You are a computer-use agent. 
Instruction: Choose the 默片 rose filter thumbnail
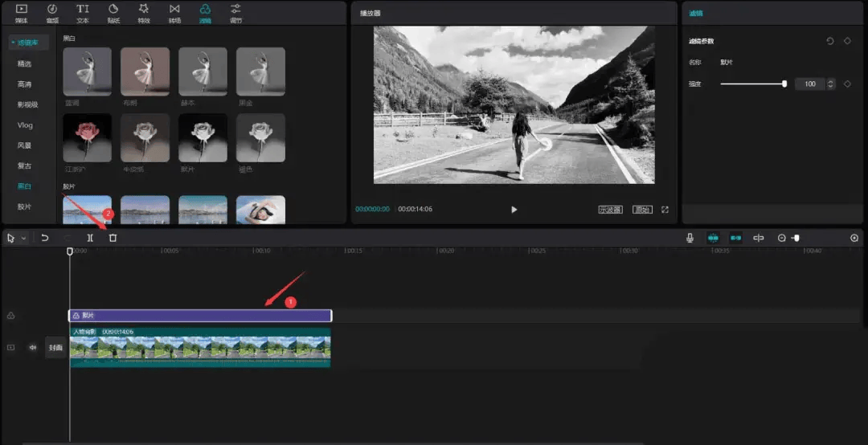click(203, 138)
